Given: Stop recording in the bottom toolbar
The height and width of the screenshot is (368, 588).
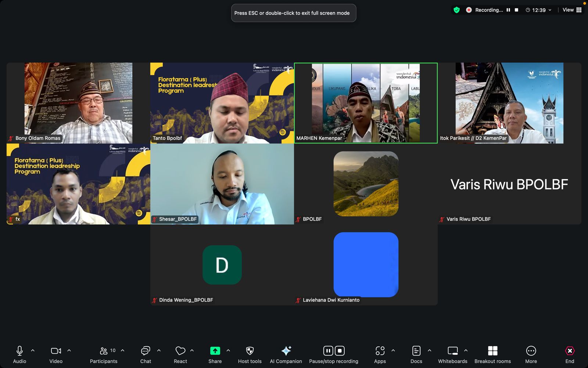Looking at the screenshot, I should tap(340, 351).
